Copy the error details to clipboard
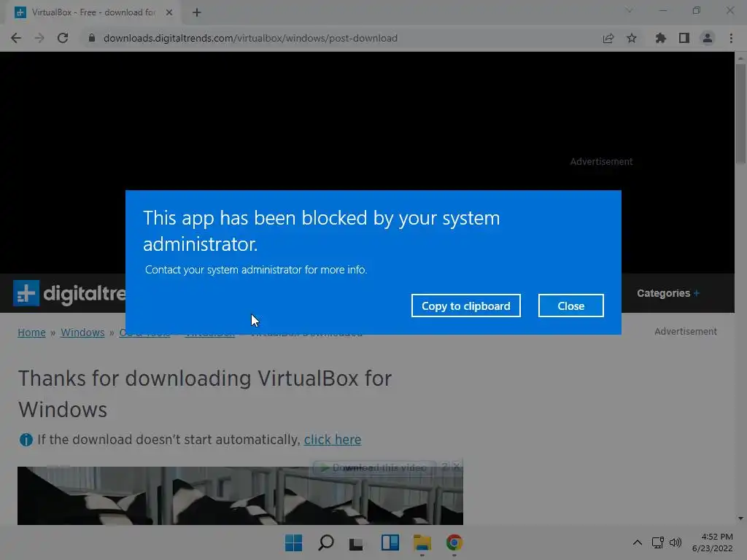747x560 pixels. pos(465,306)
